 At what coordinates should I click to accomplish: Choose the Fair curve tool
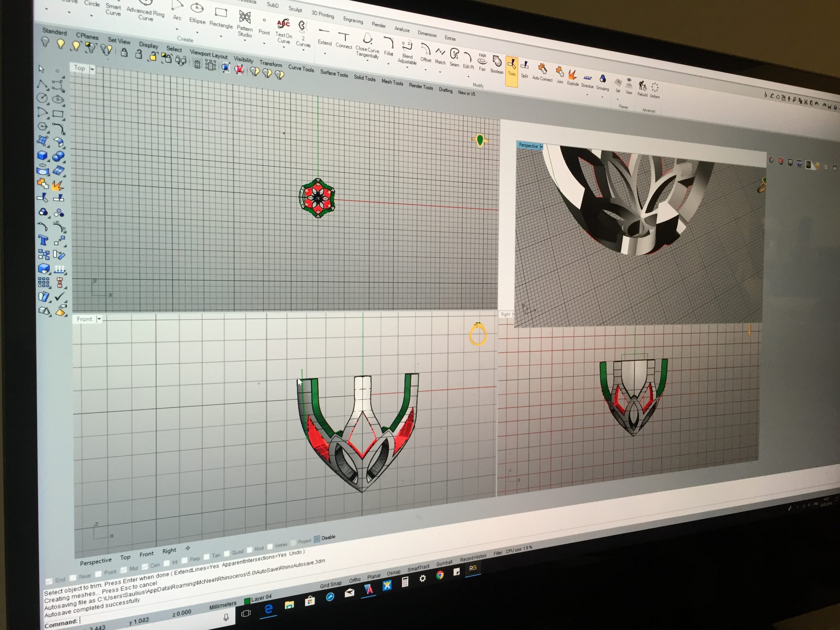coord(482,62)
